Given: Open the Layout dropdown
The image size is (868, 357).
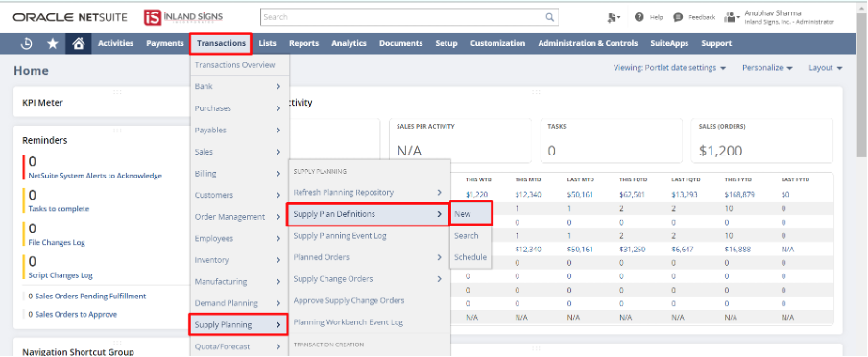Looking at the screenshot, I should [x=826, y=68].
